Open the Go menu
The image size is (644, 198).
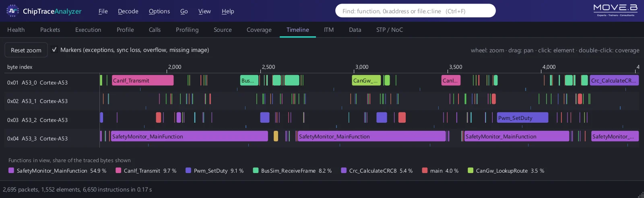(184, 11)
